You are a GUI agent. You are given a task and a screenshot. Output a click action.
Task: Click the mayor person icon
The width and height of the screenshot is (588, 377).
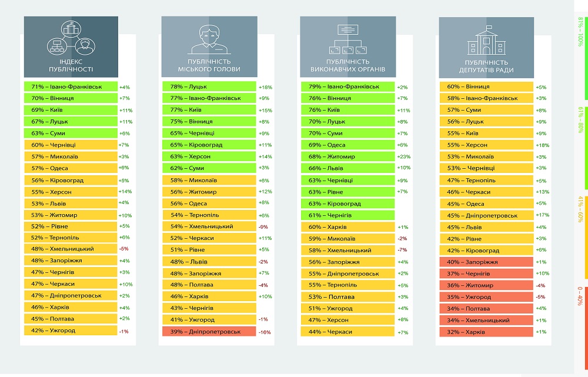pos(209,39)
